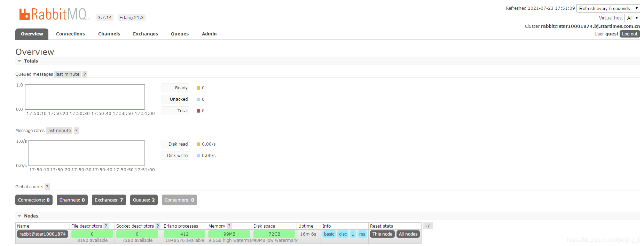Open Socket descriptors help icon
Viewport: 644px width, 246px height.
[x=158, y=226]
